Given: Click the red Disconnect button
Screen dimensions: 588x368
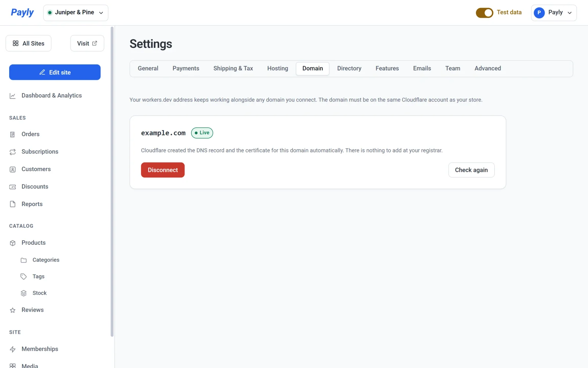Looking at the screenshot, I should pyautogui.click(x=163, y=170).
